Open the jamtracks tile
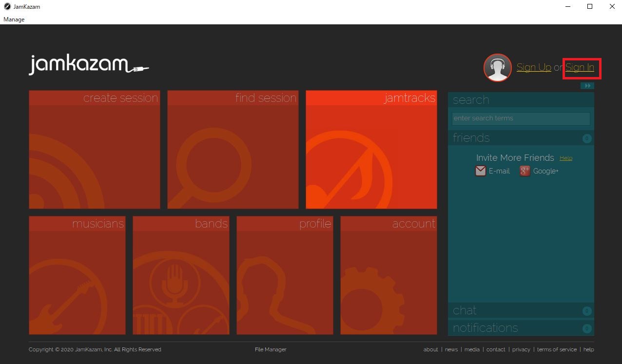The width and height of the screenshot is (622, 364). tap(371, 150)
